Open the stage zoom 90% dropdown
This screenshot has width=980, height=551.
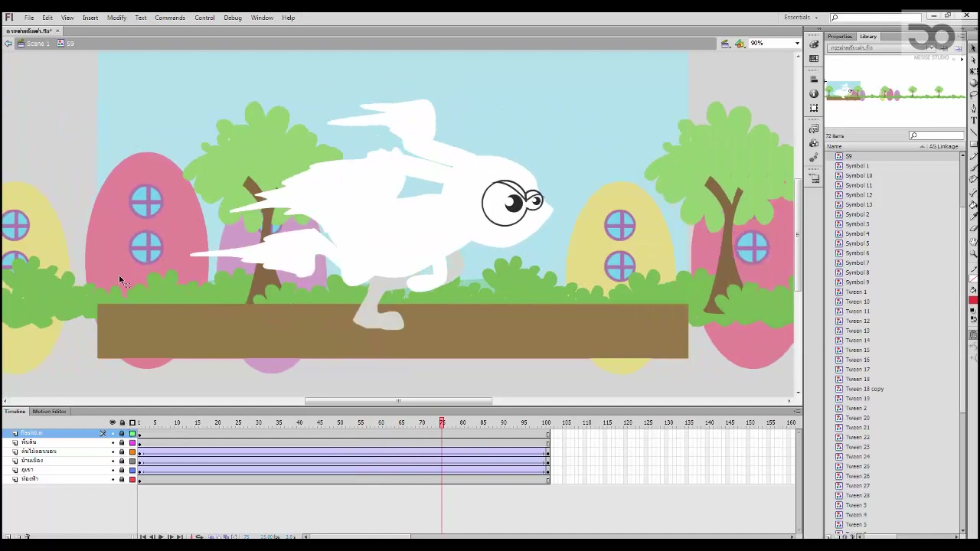(x=775, y=44)
